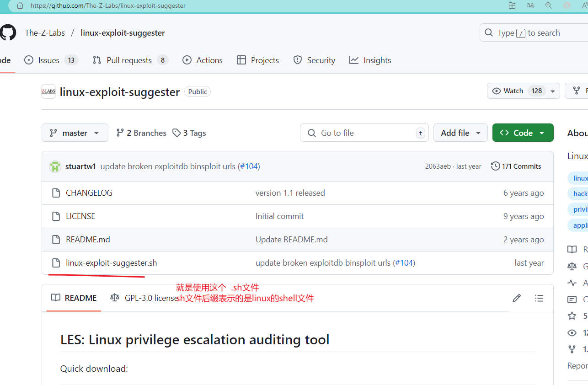Click '9 years ago' in LICENSE row
This screenshot has height=385, width=588.
pos(524,216)
